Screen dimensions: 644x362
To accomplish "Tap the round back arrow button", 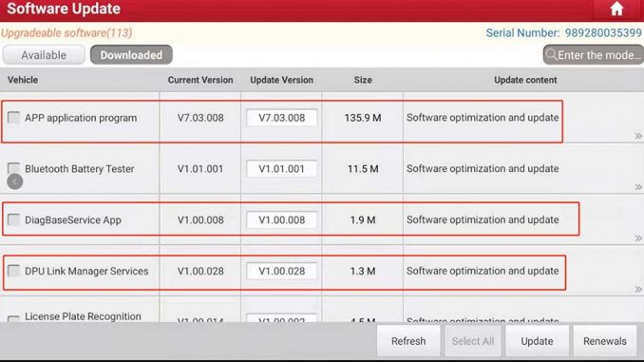I will coord(15,181).
